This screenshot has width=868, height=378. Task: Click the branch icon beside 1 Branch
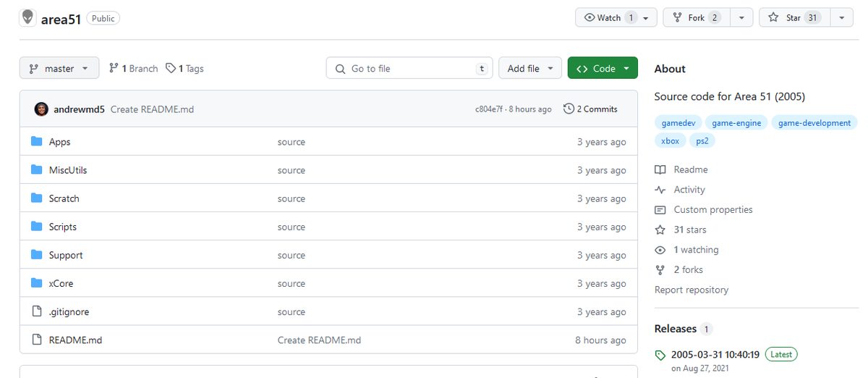click(x=114, y=68)
